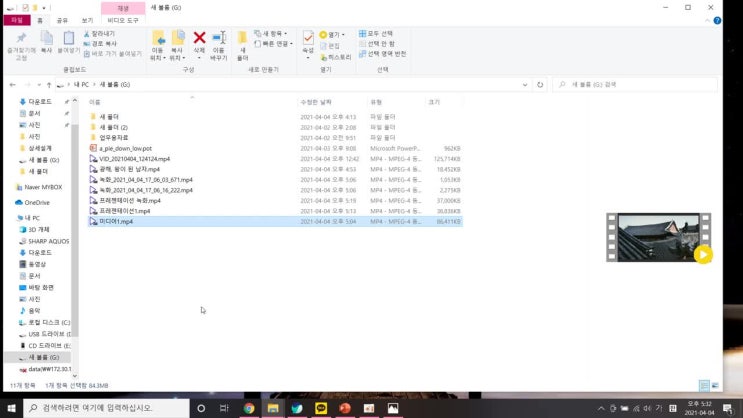Click the Windows taskbar search field
743x418 pixels.
point(107,408)
